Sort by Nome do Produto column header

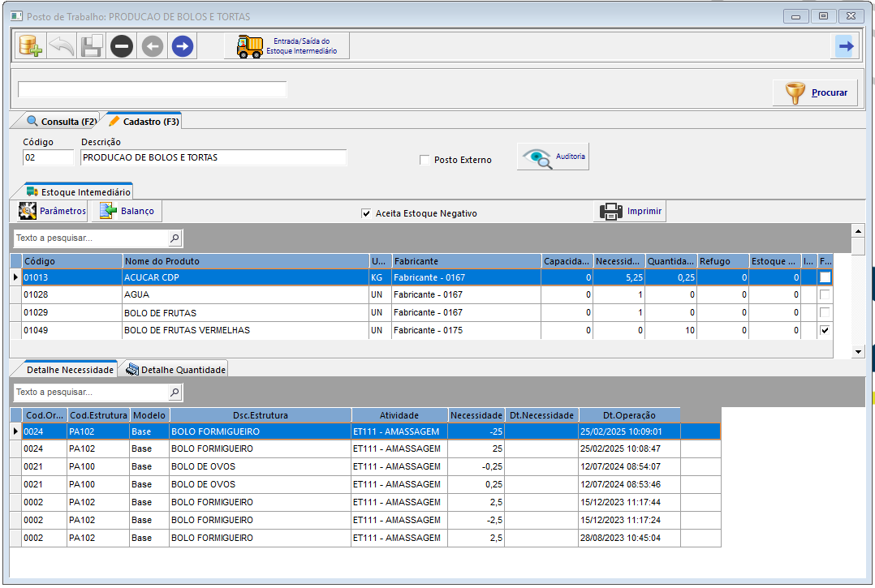(x=245, y=261)
